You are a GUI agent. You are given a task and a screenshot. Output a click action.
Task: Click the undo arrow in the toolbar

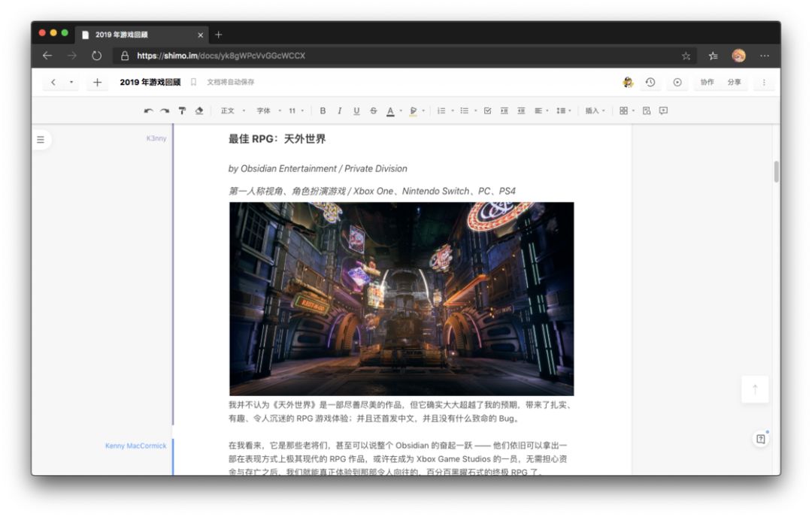pos(148,110)
